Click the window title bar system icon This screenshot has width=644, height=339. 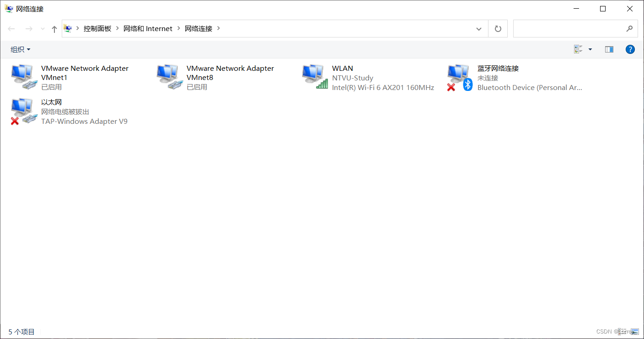tap(9, 9)
